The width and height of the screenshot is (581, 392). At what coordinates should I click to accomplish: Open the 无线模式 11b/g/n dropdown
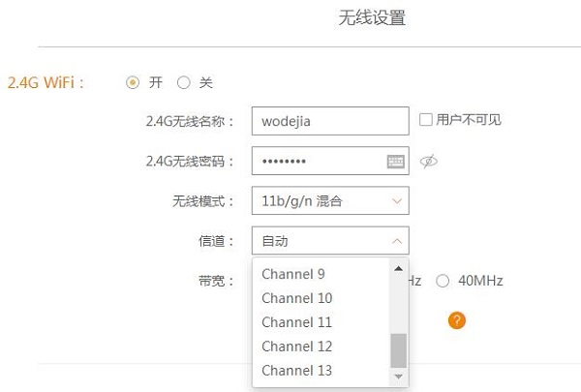[329, 201]
